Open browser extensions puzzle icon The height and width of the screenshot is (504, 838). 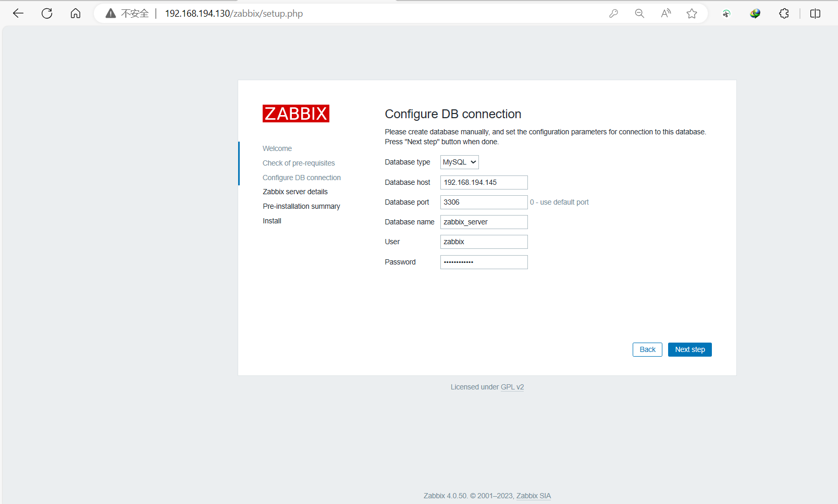point(784,14)
